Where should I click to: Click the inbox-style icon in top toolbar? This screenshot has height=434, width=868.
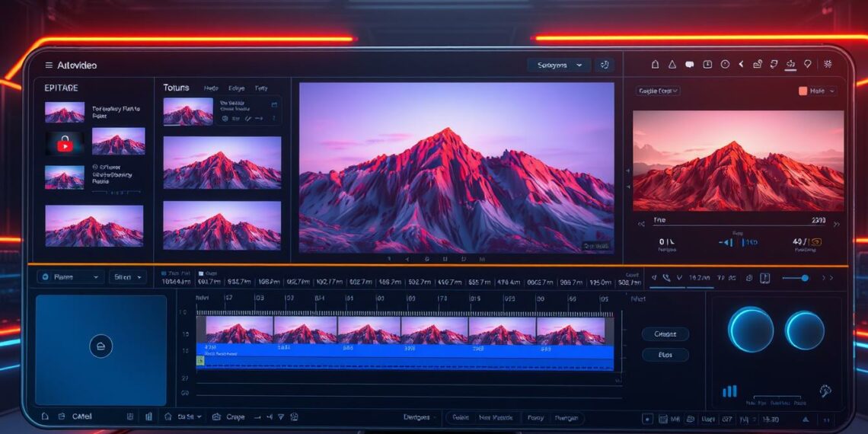(707, 64)
